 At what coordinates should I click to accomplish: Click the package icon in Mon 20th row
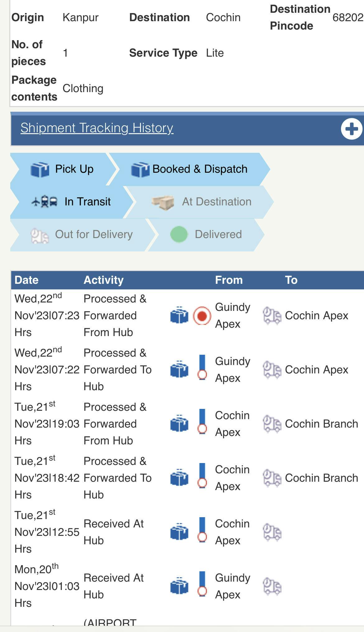(x=179, y=586)
